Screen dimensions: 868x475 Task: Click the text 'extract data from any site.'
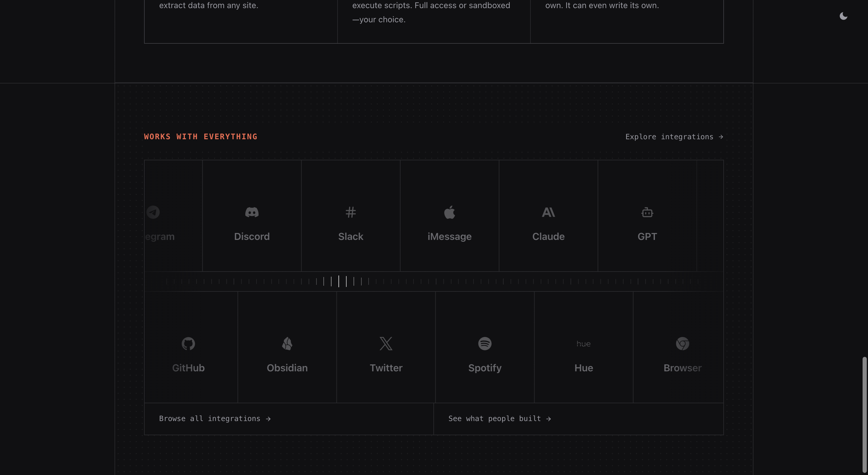coord(209,5)
